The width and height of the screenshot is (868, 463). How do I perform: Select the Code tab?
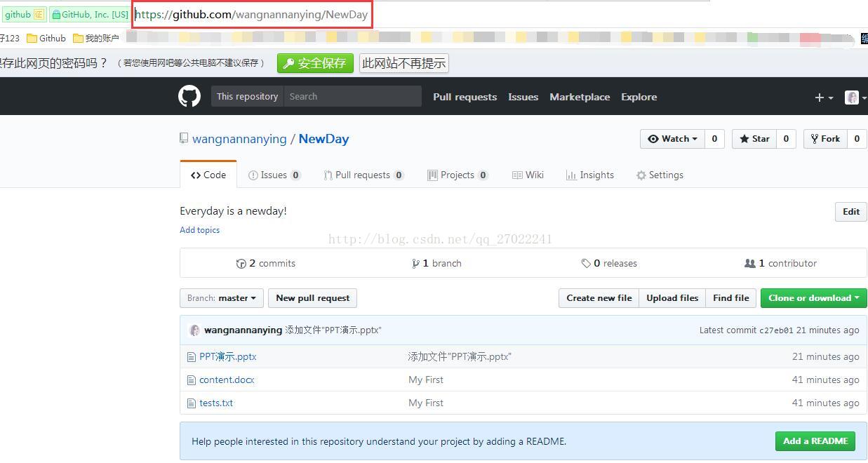(x=208, y=175)
